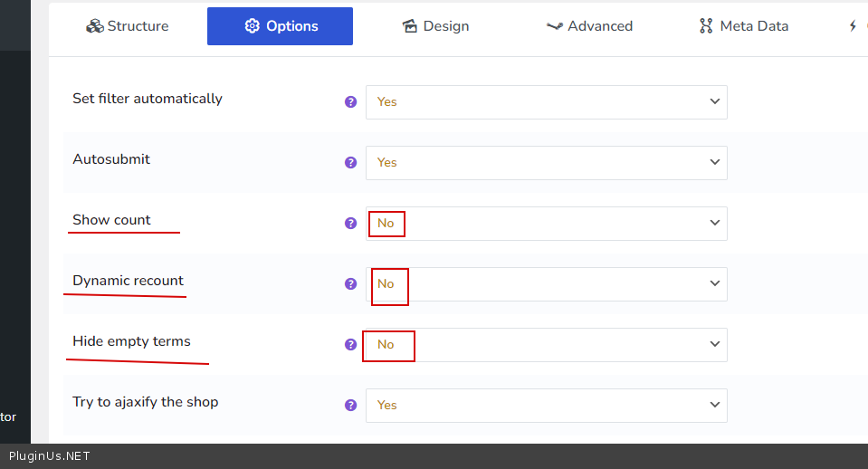Image resolution: width=868 pixels, height=469 pixels.
Task: Switch to the Design tab
Action: (x=435, y=26)
